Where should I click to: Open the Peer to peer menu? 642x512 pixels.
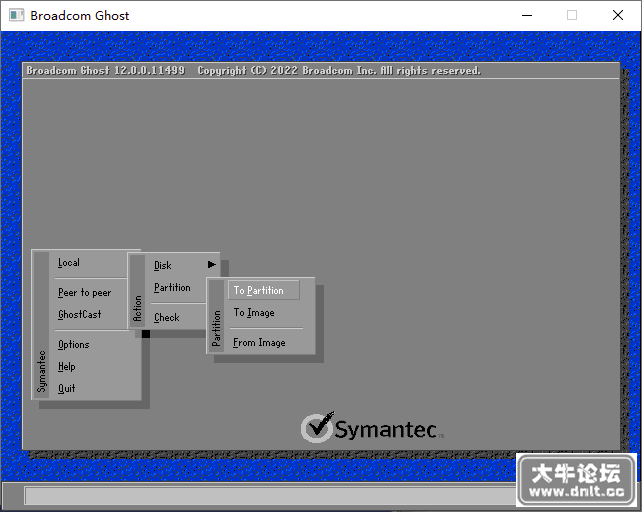point(84,292)
